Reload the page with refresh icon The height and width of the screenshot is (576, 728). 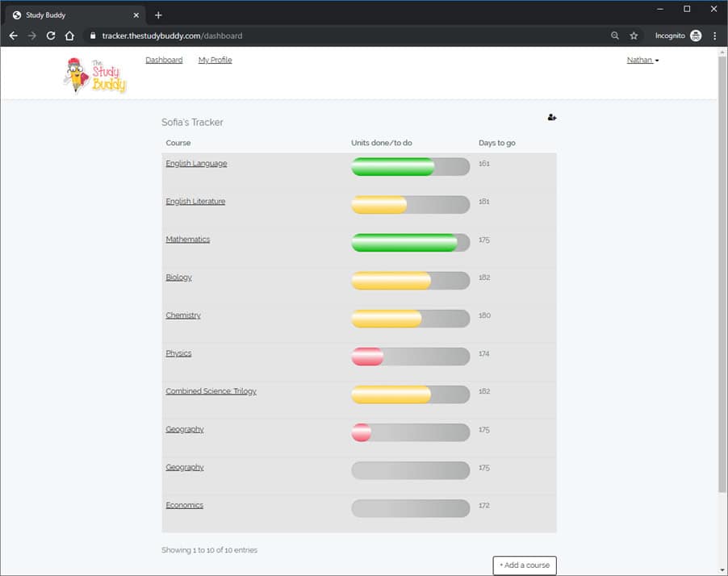[51, 35]
